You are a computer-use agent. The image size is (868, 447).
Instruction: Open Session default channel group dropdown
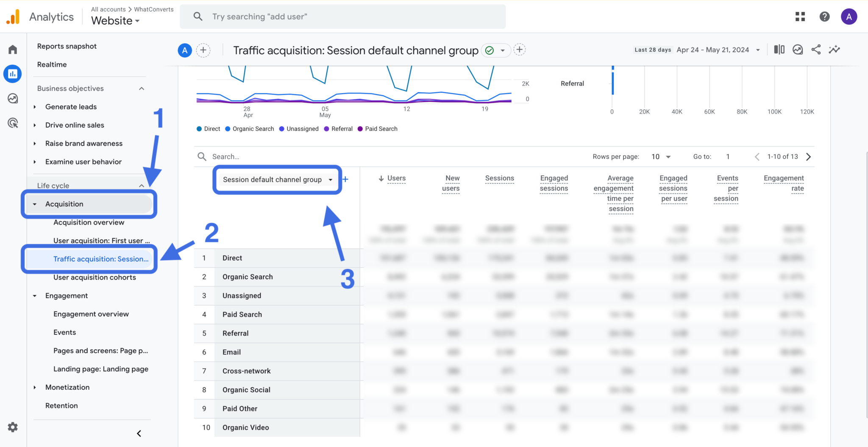pos(277,180)
